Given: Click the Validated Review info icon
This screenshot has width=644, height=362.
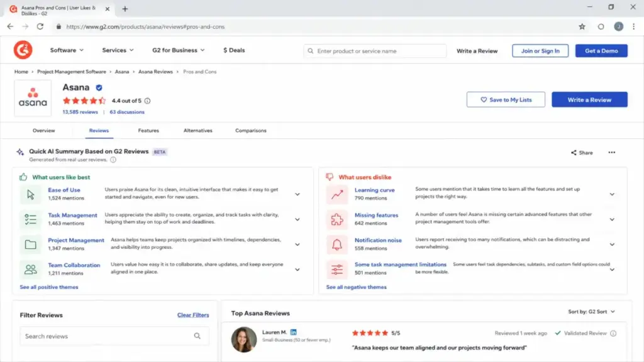Looking at the screenshot, I should [x=613, y=333].
